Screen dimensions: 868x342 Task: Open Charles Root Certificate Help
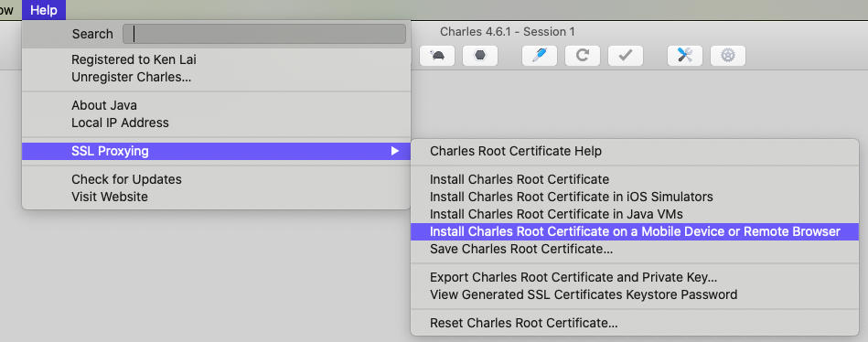[635, 151]
